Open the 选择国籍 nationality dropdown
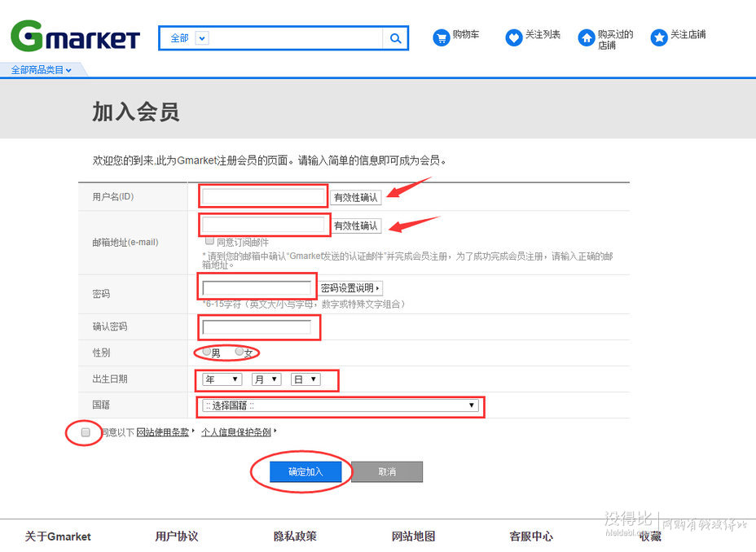This screenshot has height=552, width=756. (x=340, y=405)
